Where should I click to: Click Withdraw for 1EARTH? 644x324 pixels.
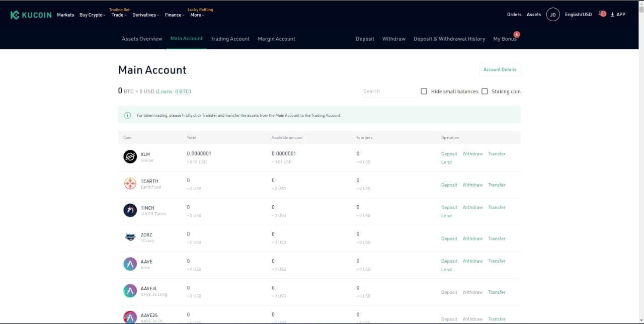472,185
